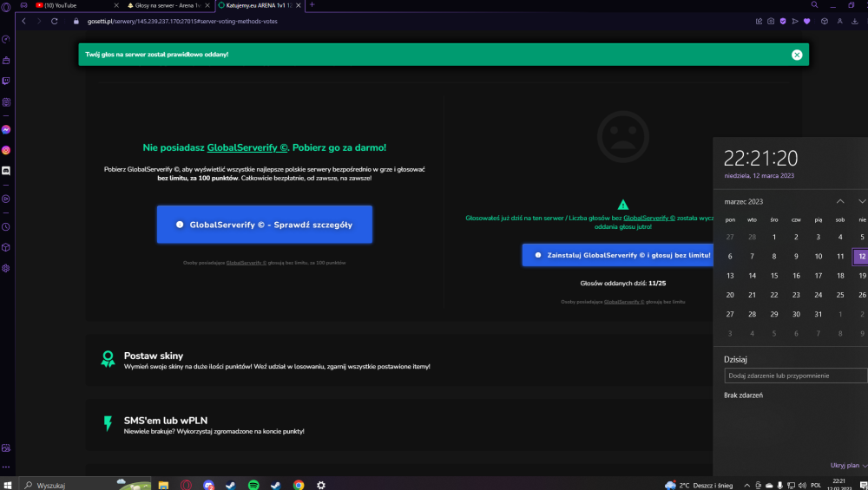Open the ad blocker shield icon
The width and height of the screenshot is (868, 490).
[x=783, y=21]
